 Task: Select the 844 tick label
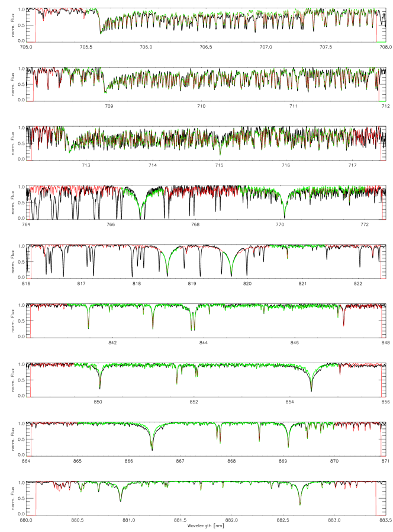pos(204,342)
